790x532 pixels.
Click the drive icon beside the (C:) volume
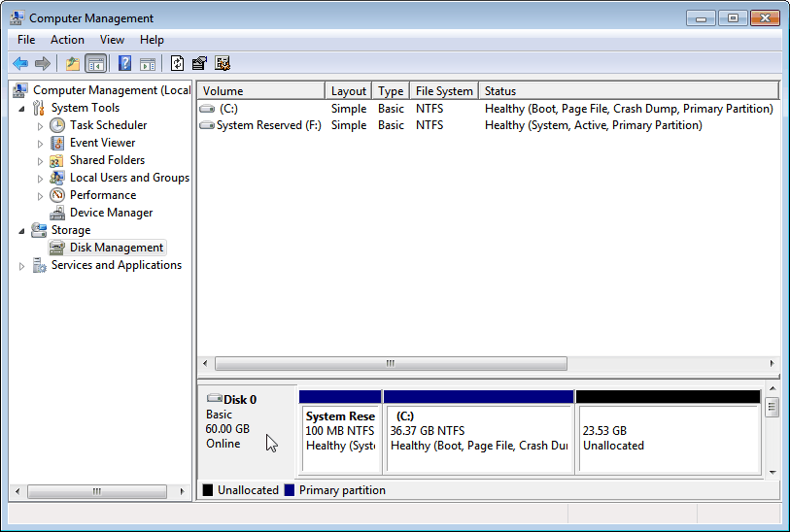click(x=207, y=109)
